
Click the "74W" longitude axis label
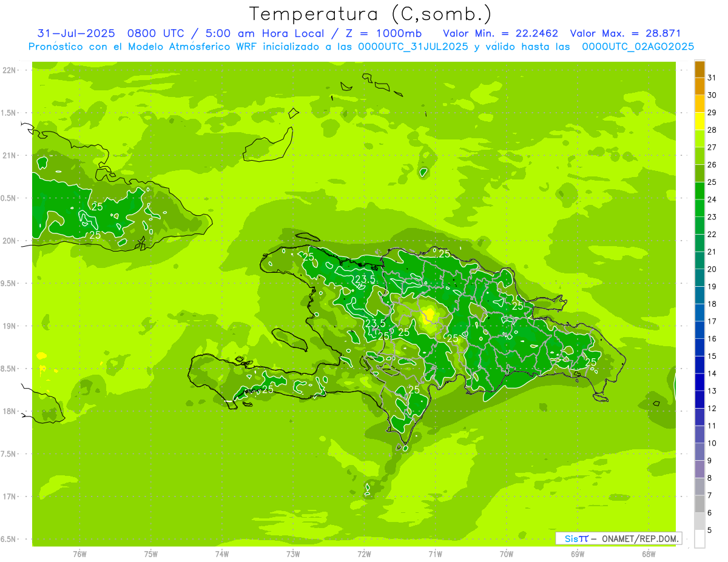[x=222, y=554]
